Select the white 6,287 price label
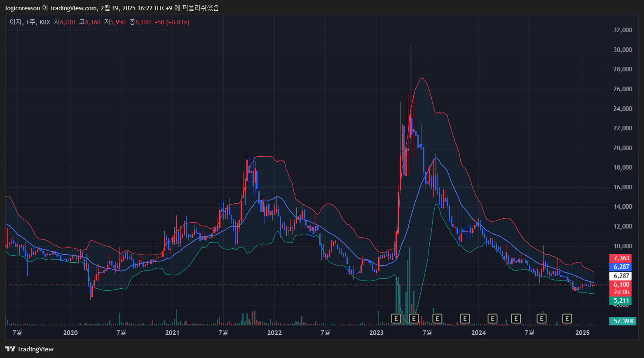Image resolution: width=644 pixels, height=358 pixels. pos(620,276)
